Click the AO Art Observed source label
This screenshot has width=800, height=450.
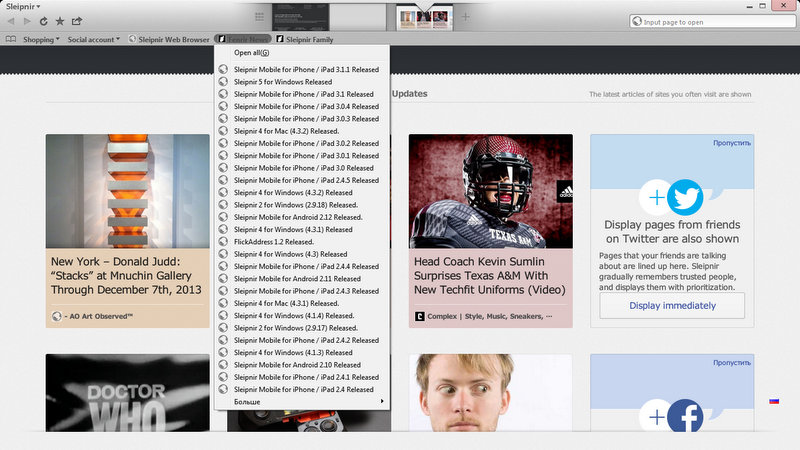[x=98, y=316]
